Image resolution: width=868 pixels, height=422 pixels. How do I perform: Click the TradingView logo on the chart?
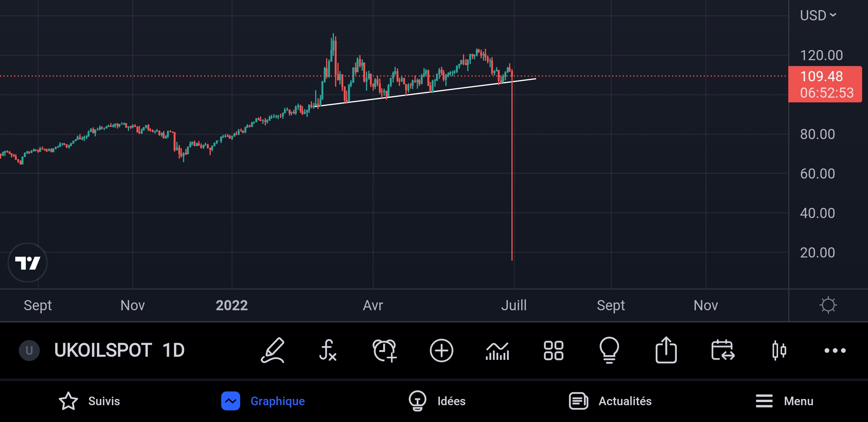point(27,263)
